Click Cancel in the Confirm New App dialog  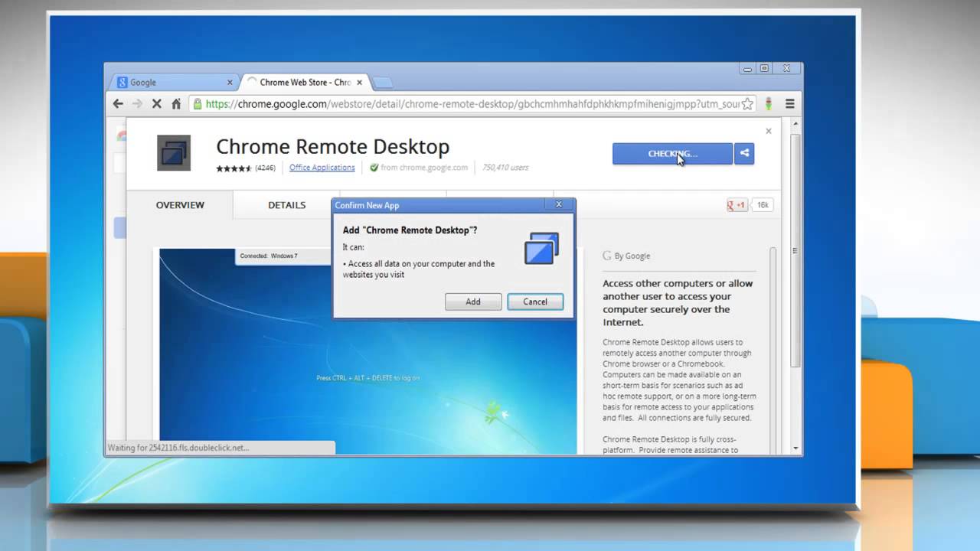coord(534,302)
